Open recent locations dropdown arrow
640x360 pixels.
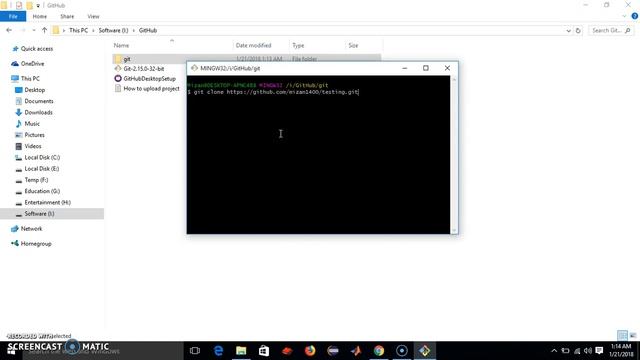34,31
